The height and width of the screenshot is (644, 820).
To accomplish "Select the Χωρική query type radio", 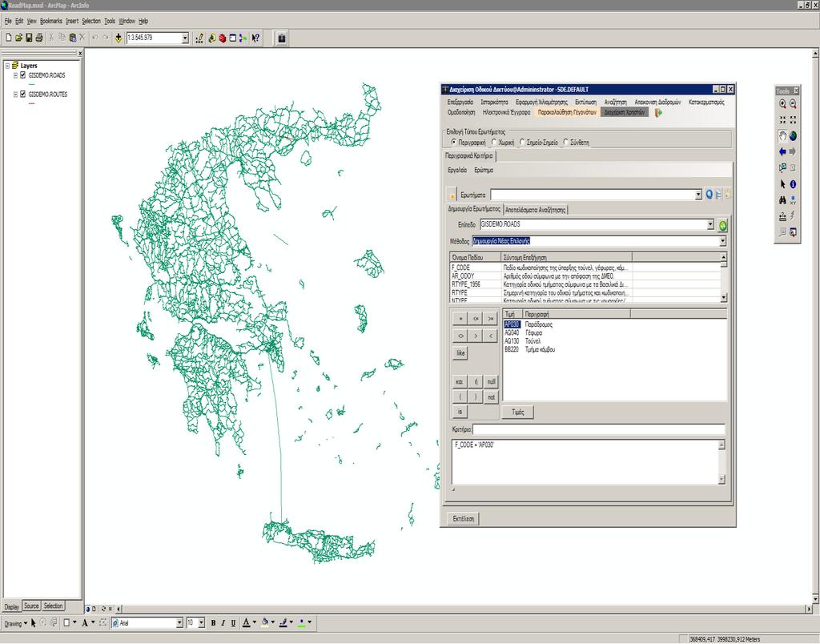I will [x=493, y=143].
